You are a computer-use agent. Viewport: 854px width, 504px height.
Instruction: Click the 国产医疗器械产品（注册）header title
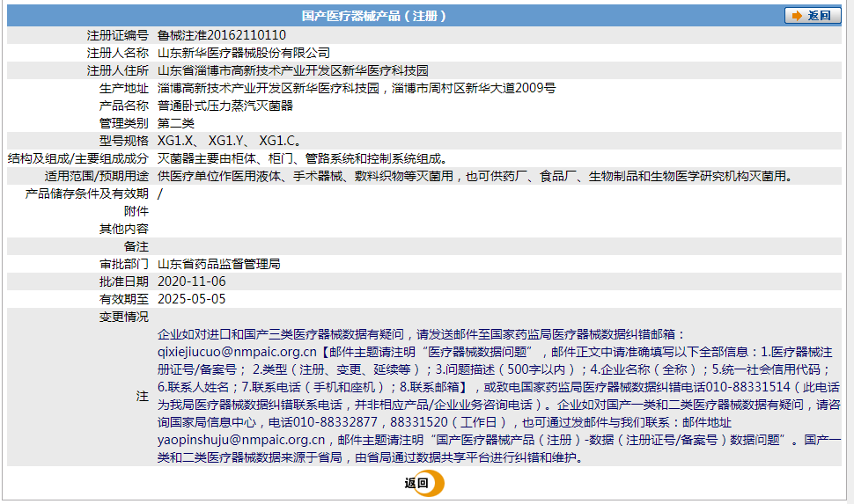[374, 16]
